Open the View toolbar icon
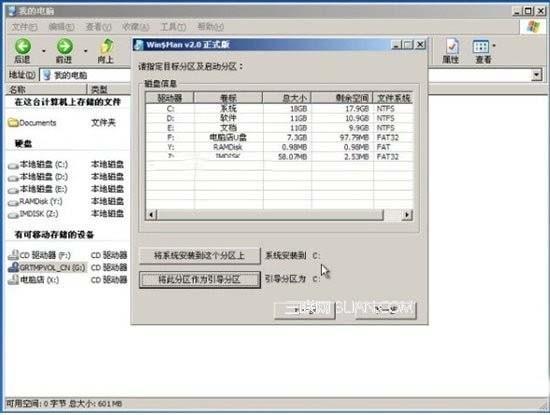Viewport: 550px width, 415px height. pyautogui.click(x=481, y=46)
